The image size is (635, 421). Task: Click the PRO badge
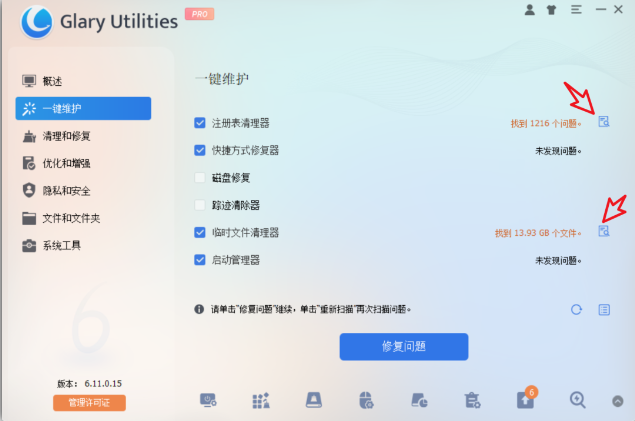[x=199, y=14]
